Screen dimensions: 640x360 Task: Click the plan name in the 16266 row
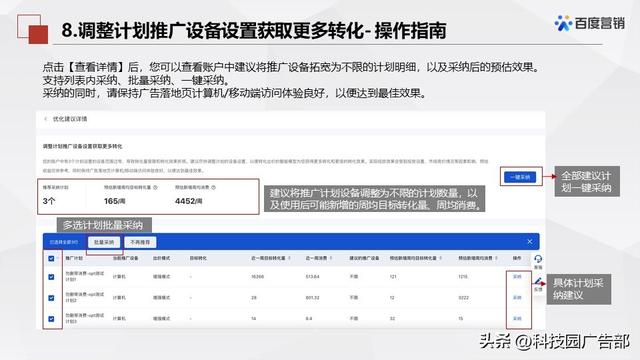(84, 277)
